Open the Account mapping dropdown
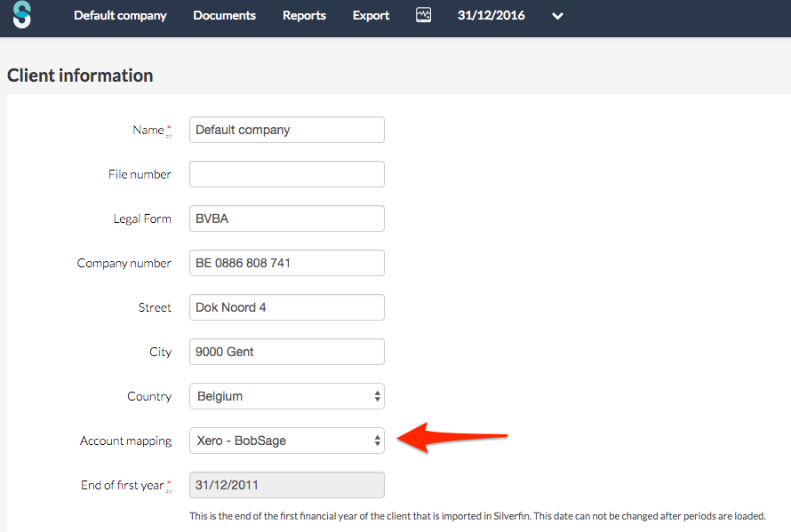791x532 pixels. (x=287, y=441)
